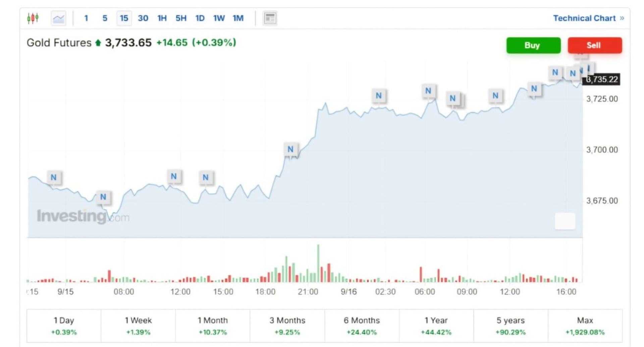644x347 pixels.
Task: Open the 1 Month range tab
Action: 212,326
